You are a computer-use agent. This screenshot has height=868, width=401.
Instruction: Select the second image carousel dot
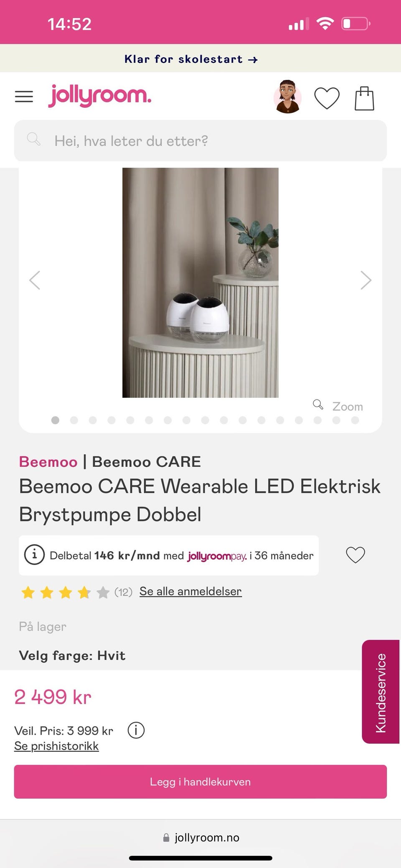[x=74, y=420]
